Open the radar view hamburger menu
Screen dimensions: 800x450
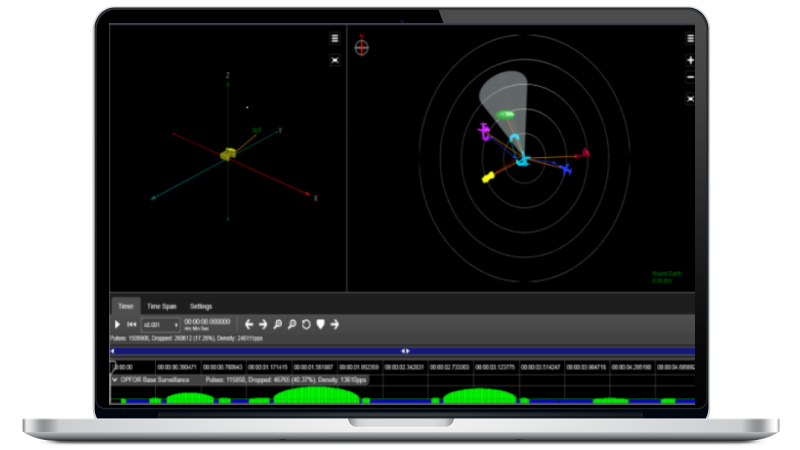point(690,39)
